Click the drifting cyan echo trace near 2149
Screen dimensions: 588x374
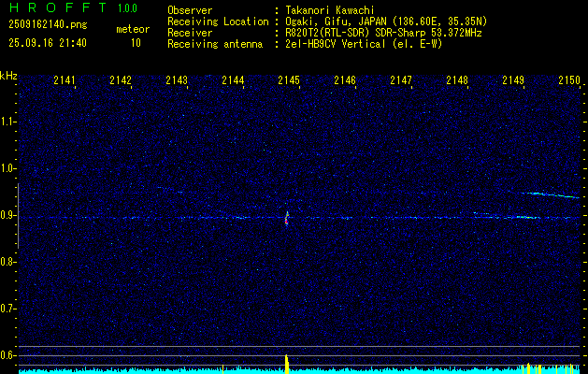[550, 194]
